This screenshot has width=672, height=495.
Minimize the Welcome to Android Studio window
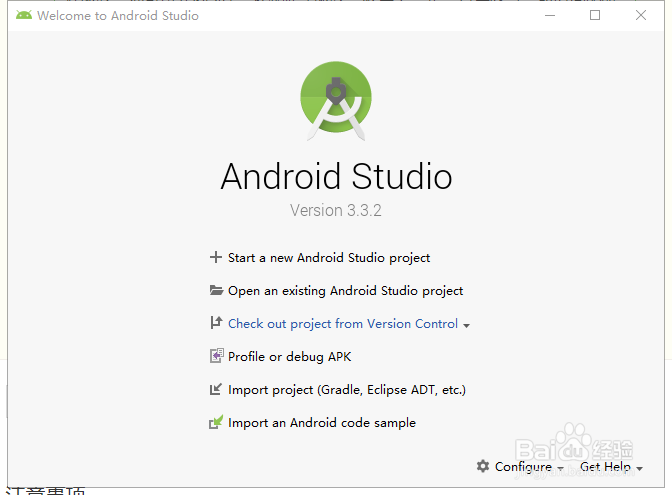click(x=550, y=15)
